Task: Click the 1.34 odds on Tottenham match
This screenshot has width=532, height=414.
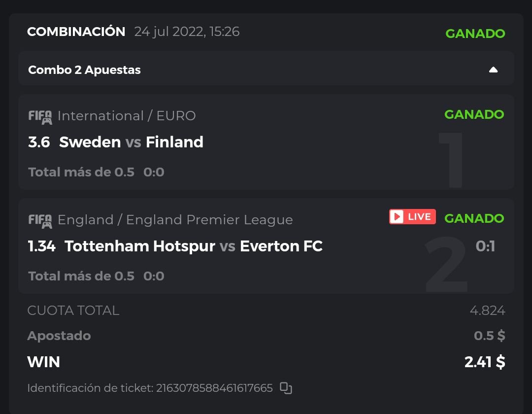Action: click(x=42, y=246)
